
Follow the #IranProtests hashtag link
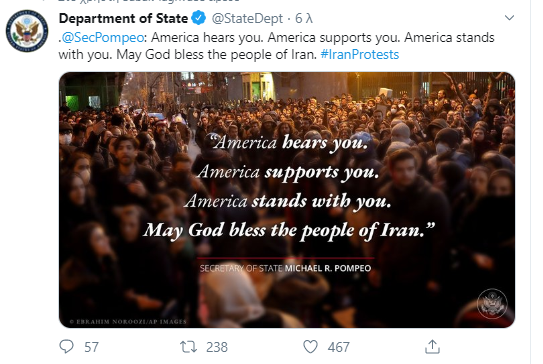(x=360, y=55)
